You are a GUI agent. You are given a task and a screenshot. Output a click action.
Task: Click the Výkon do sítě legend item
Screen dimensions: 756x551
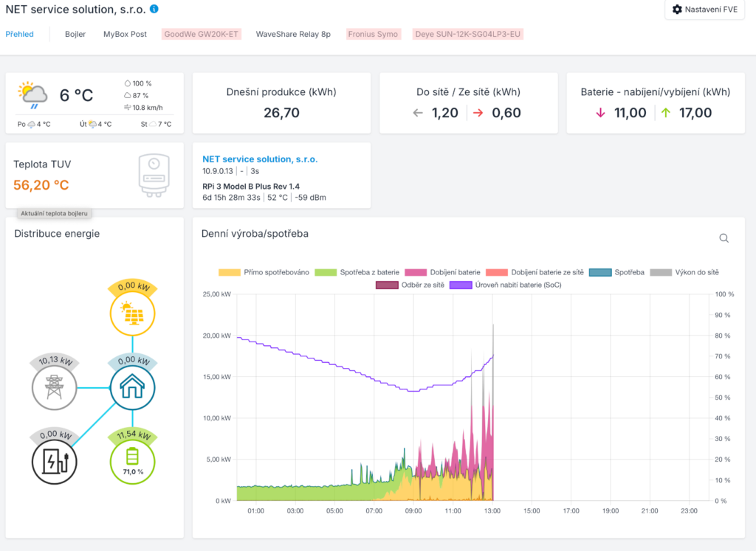tap(687, 272)
